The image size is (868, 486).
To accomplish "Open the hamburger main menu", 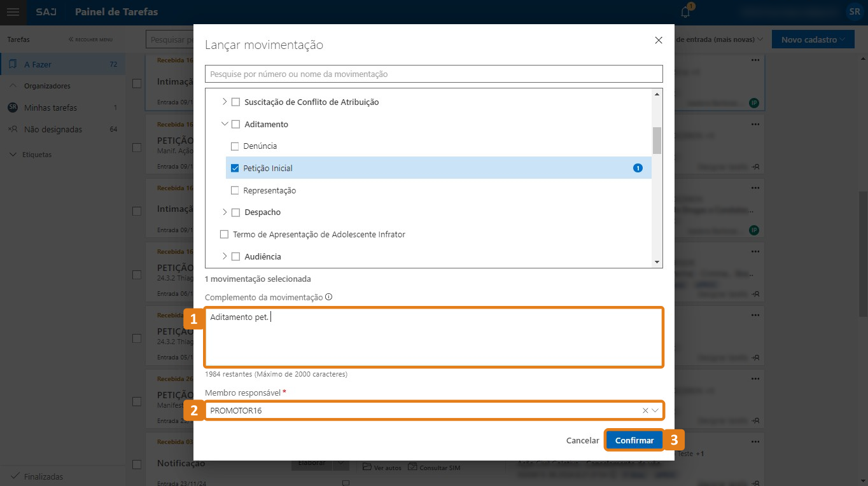I will pos(13,12).
